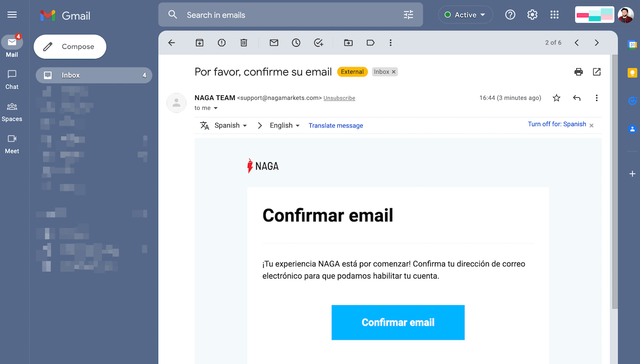640x364 pixels.
Task: Switch to Chat in the sidebar
Action: tap(12, 79)
